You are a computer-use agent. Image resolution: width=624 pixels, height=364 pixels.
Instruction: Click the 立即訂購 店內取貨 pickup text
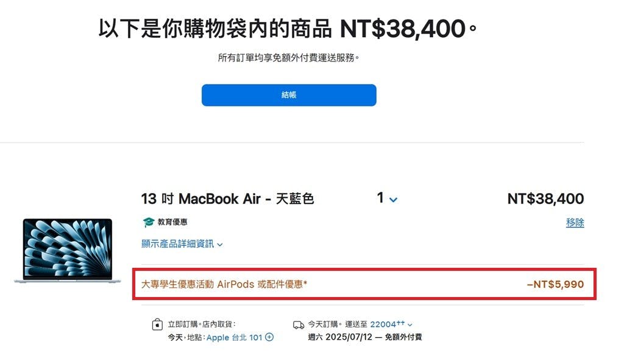(202, 324)
